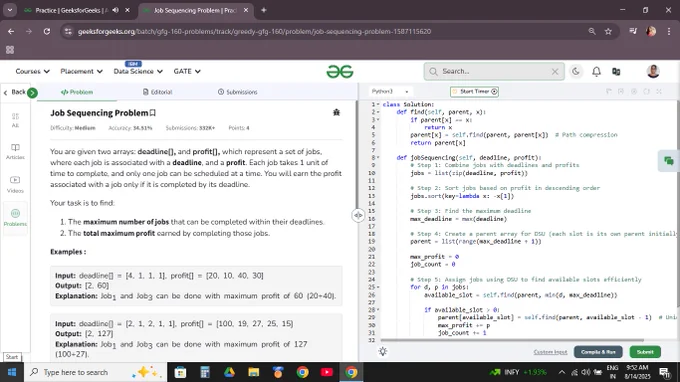
Task: Open Articles in the left sidebar
Action: click(x=15, y=152)
